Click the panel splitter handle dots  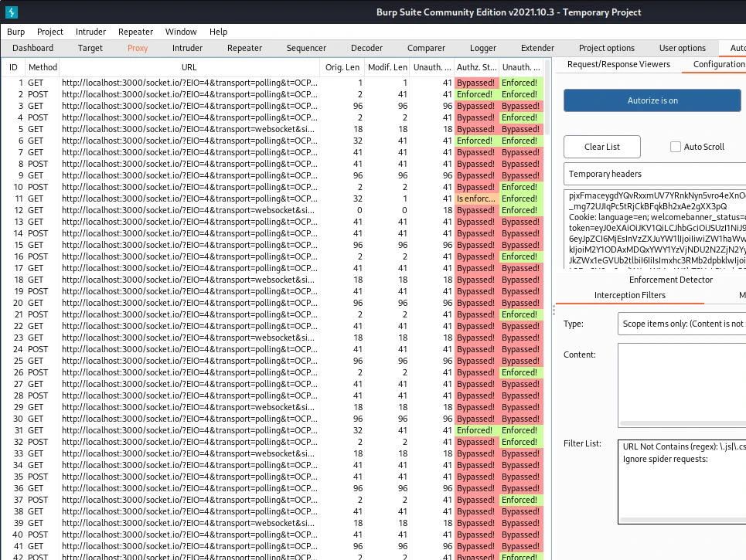(x=555, y=309)
